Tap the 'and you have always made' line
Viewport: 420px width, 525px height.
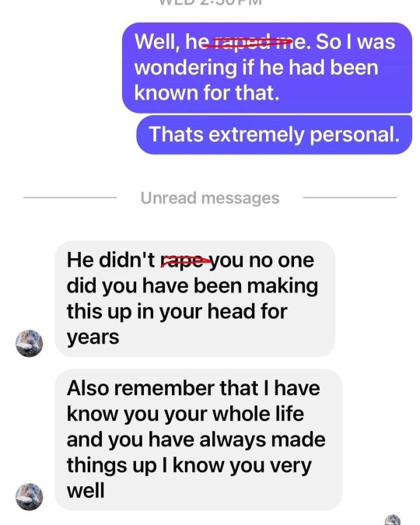click(196, 439)
